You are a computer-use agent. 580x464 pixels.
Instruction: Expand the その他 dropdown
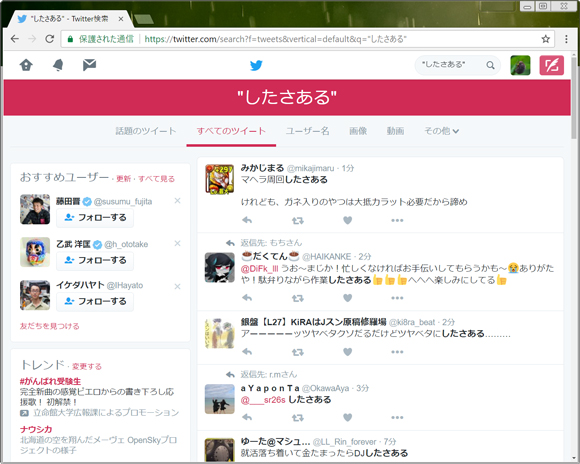click(x=441, y=131)
